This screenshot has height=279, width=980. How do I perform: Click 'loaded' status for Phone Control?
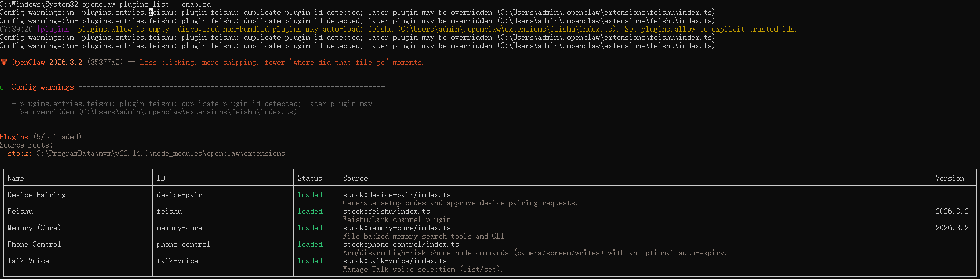pyautogui.click(x=310, y=244)
